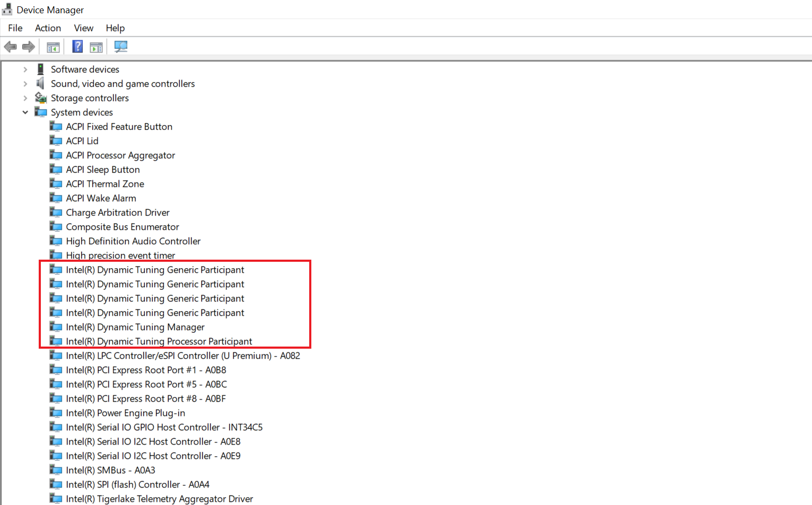Click the icon beside Intel(R) SMBus - A0A3
This screenshot has height=505, width=812.
(56, 469)
